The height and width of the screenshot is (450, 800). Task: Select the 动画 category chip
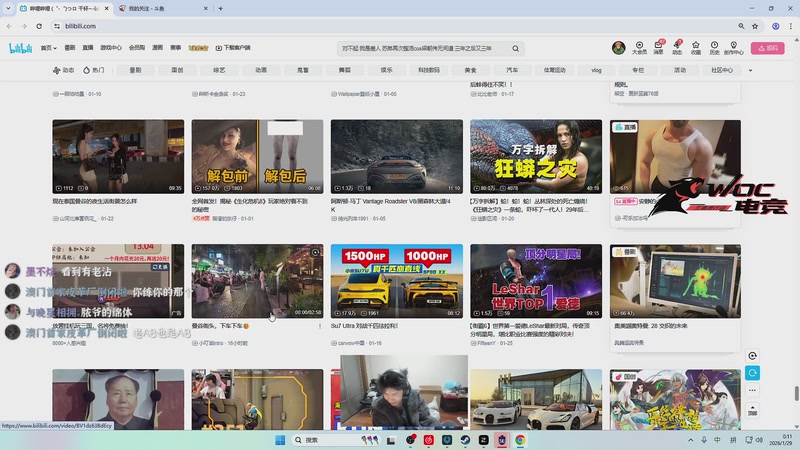pos(261,70)
